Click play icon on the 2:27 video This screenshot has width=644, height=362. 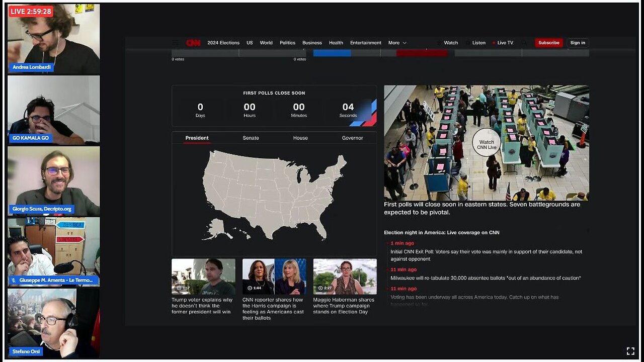pyautogui.click(x=320, y=288)
